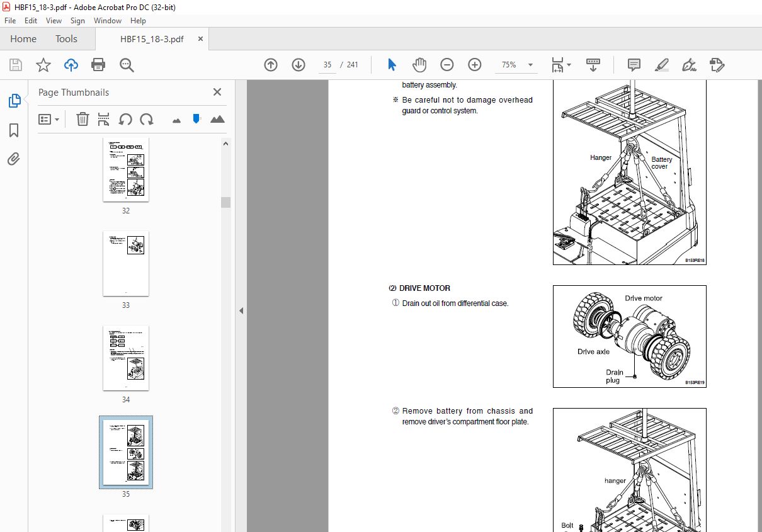Rotate page clockwise
Viewport: 762px width, 532px height.
click(x=147, y=119)
